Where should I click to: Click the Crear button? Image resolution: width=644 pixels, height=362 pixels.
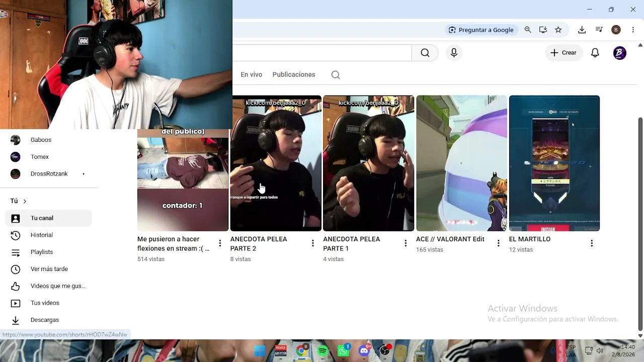pyautogui.click(x=563, y=53)
